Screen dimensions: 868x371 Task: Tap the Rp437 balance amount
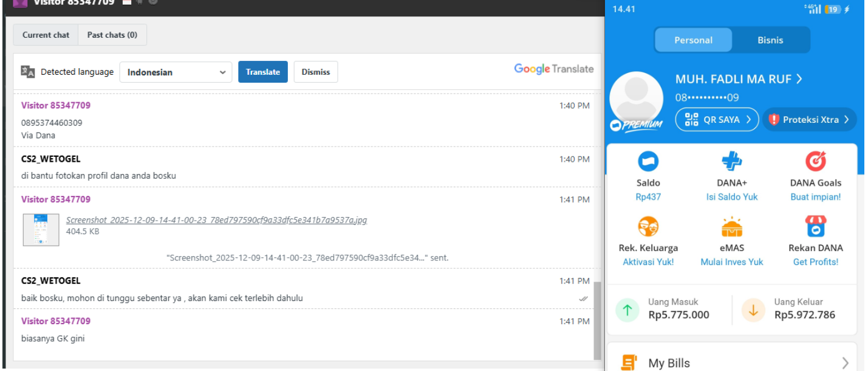[648, 197]
